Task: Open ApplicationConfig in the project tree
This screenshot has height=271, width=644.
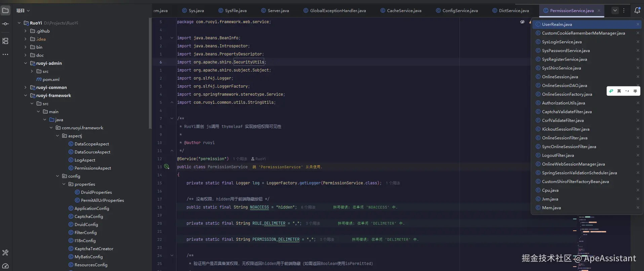Action: [x=92, y=208]
